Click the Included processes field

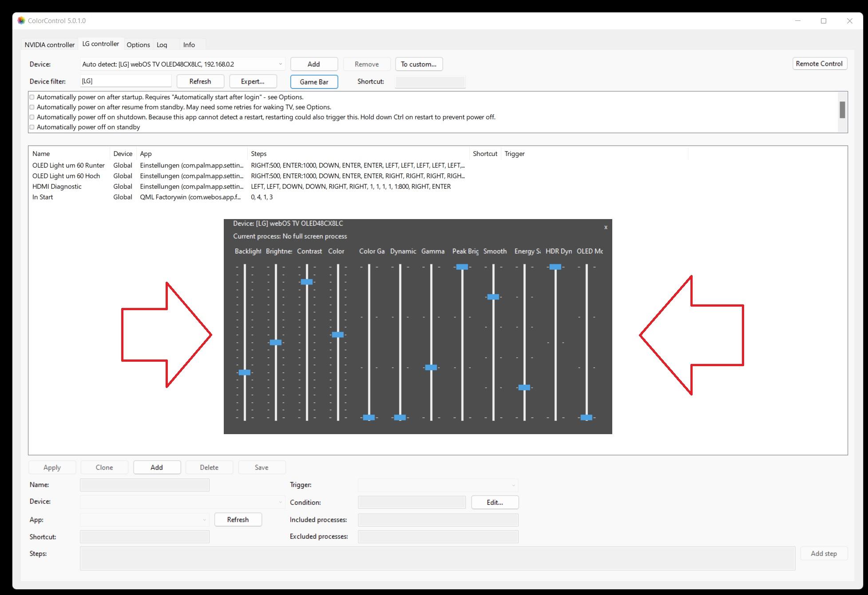pos(438,520)
